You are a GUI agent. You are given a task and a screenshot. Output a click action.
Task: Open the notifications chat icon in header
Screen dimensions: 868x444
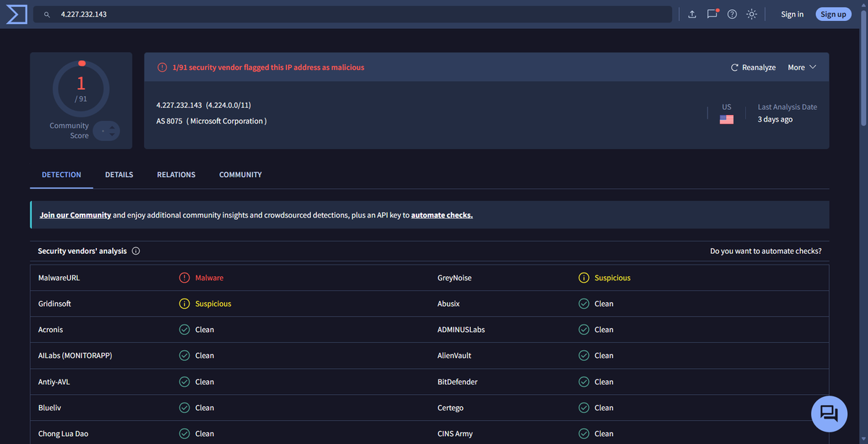tap(712, 14)
